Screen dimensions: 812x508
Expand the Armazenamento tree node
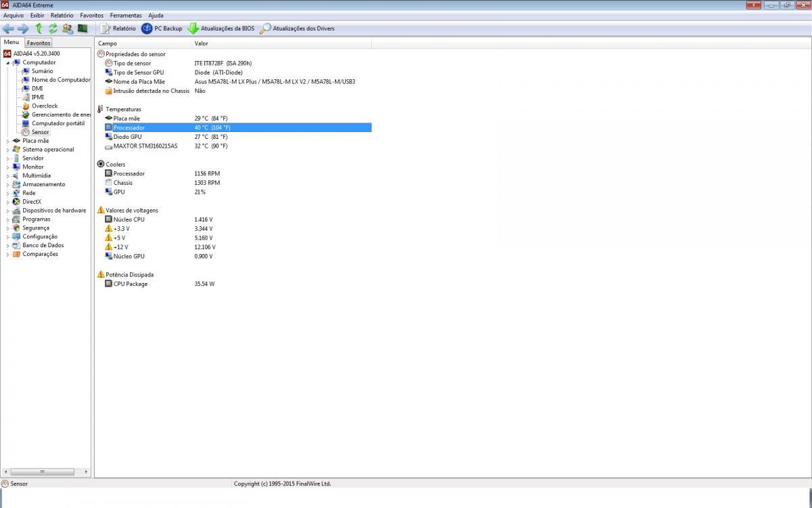tap(8, 184)
